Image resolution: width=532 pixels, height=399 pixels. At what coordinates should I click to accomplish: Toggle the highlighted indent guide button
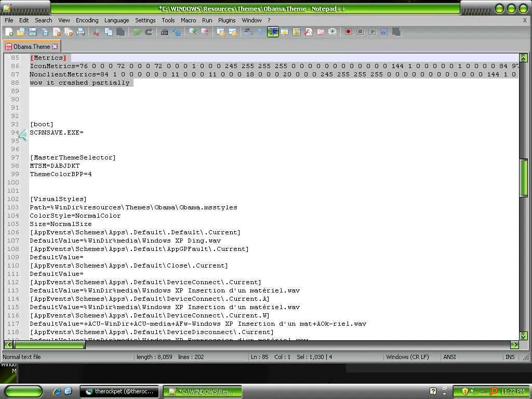click(x=273, y=32)
